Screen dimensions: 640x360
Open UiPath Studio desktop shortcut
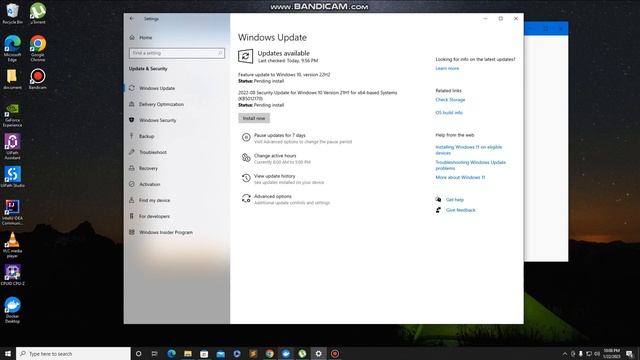click(12, 177)
